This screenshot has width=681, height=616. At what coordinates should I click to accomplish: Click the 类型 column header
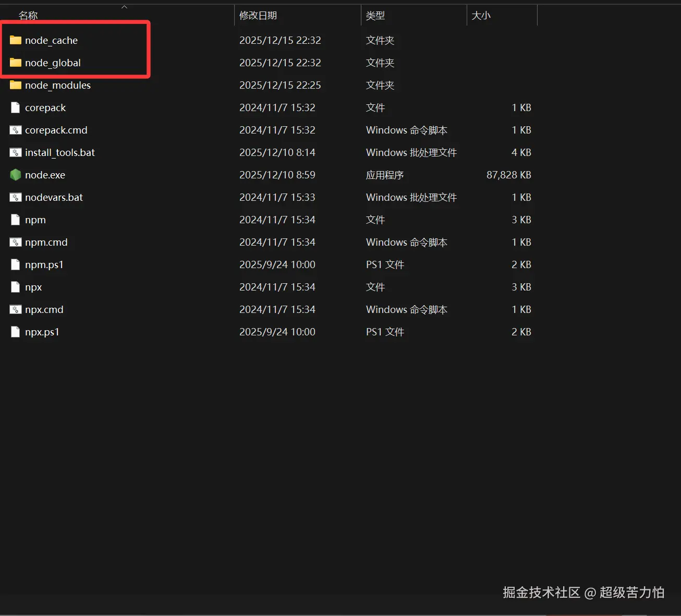(x=375, y=16)
